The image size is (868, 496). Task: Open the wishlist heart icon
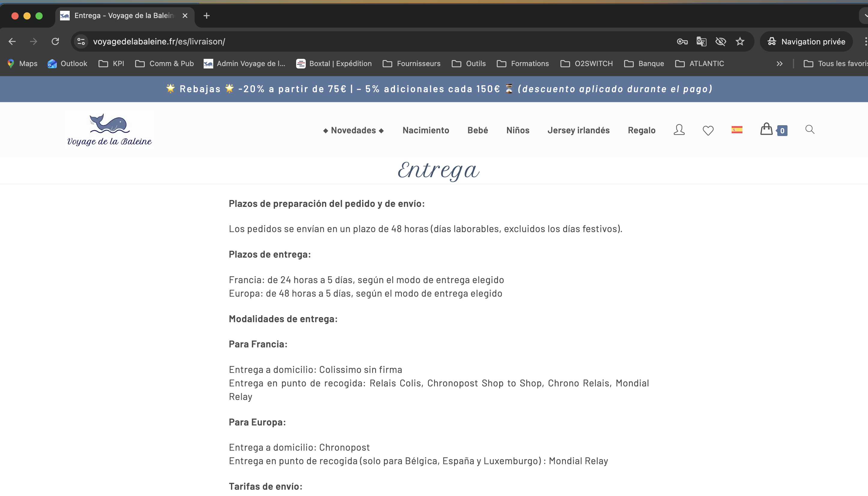(708, 131)
